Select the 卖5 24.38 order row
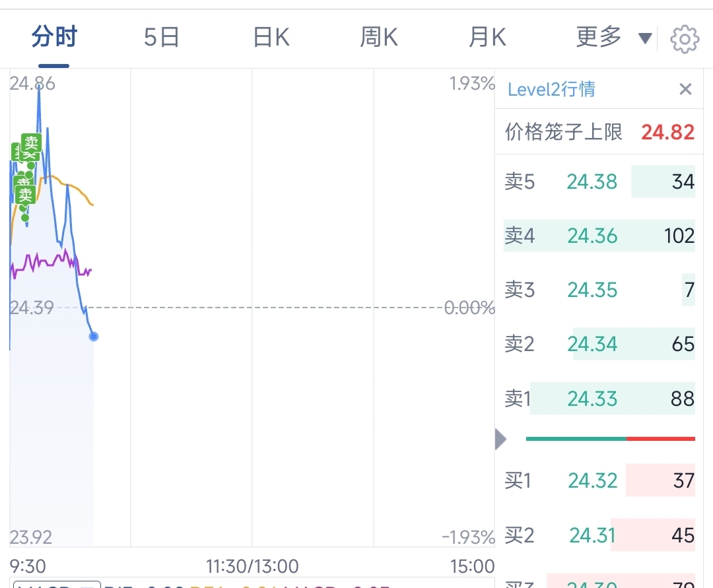The image size is (713, 588). (599, 181)
